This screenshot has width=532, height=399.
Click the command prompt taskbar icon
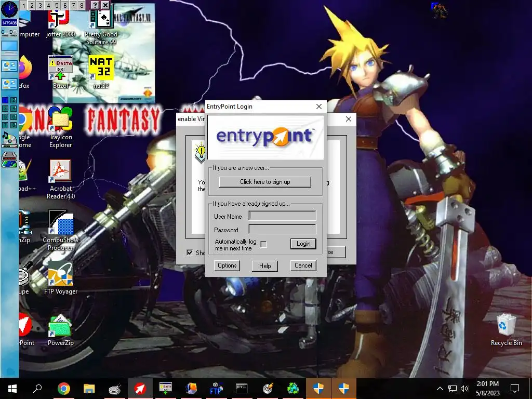(242, 389)
